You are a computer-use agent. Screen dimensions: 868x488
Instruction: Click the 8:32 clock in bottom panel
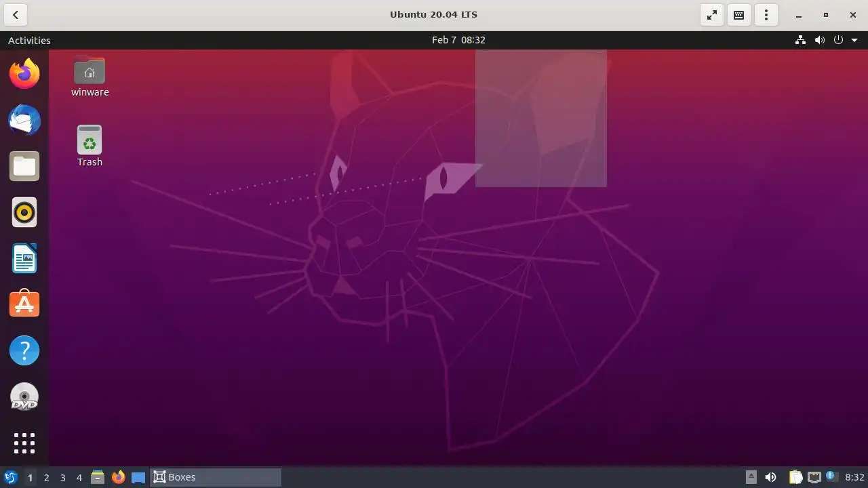(x=854, y=477)
